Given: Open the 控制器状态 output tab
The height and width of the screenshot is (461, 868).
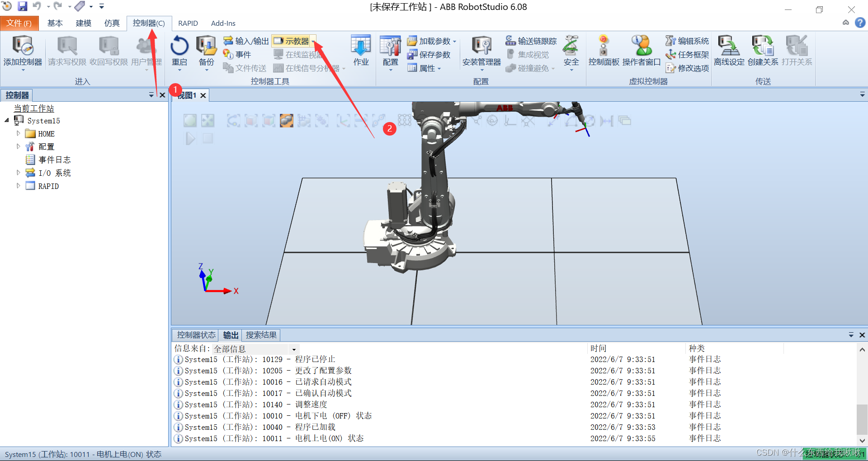Looking at the screenshot, I should point(196,335).
